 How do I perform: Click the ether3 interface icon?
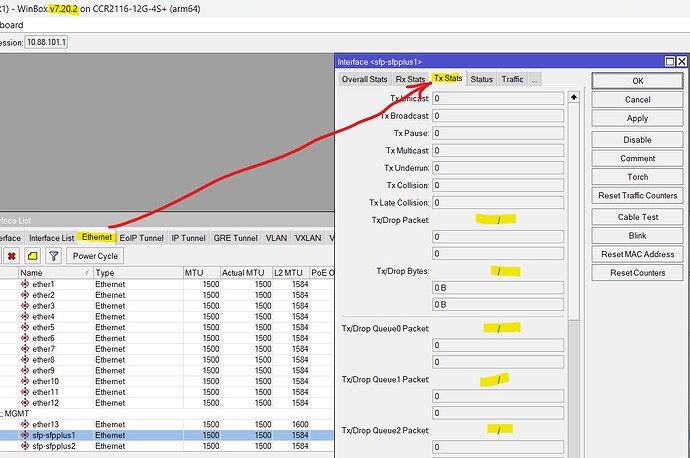(x=25, y=306)
